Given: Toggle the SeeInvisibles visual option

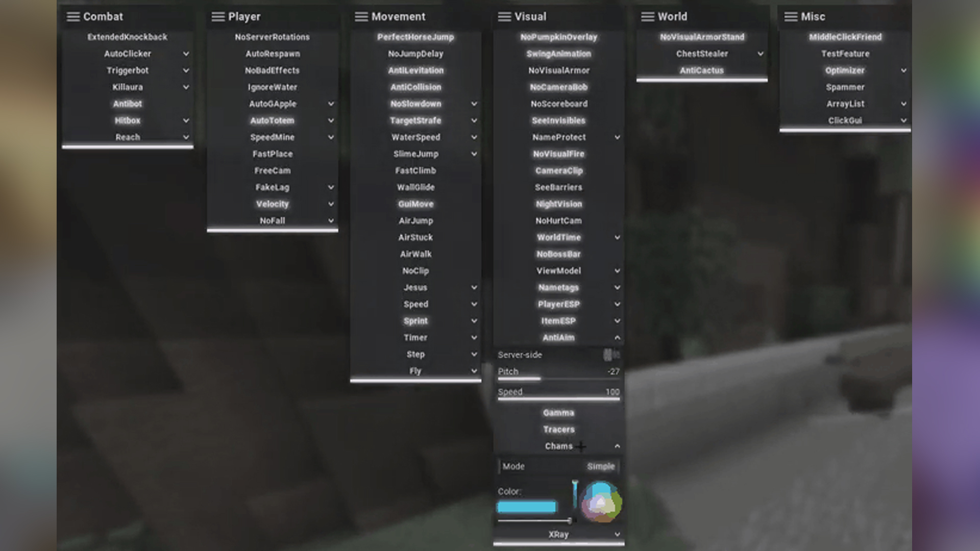Looking at the screenshot, I should [558, 120].
